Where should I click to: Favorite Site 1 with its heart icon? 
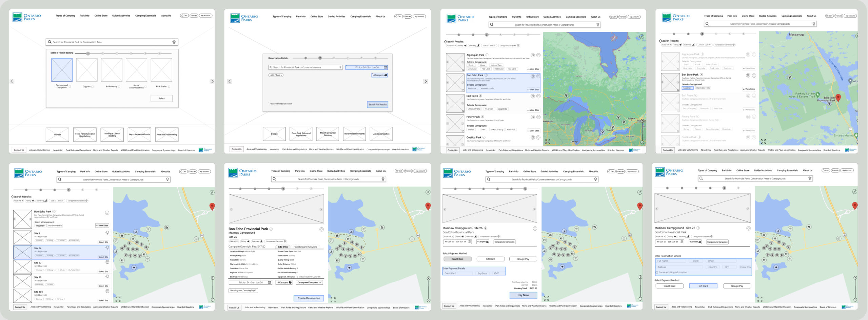coord(107,233)
